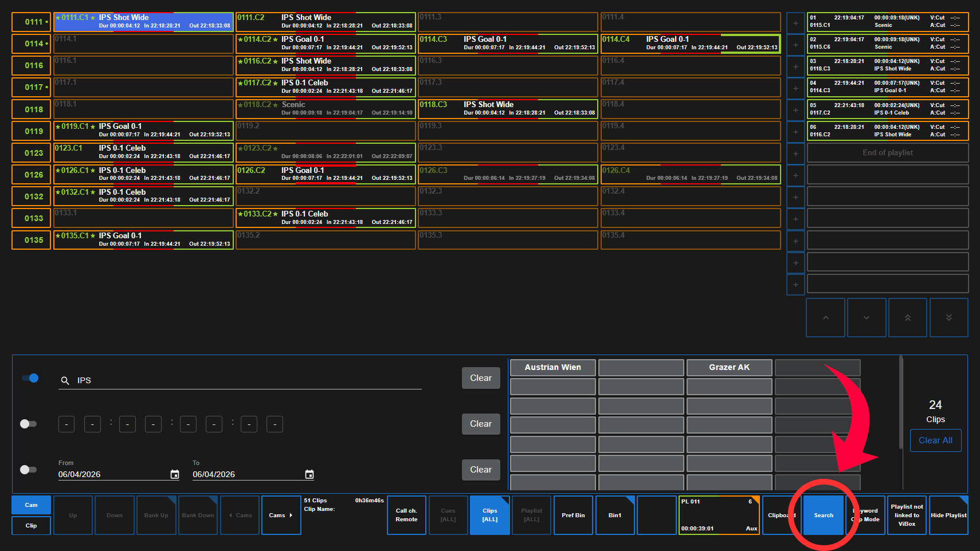Click the plus button beside playlist entry 05
The image size is (980, 551).
coord(795,110)
